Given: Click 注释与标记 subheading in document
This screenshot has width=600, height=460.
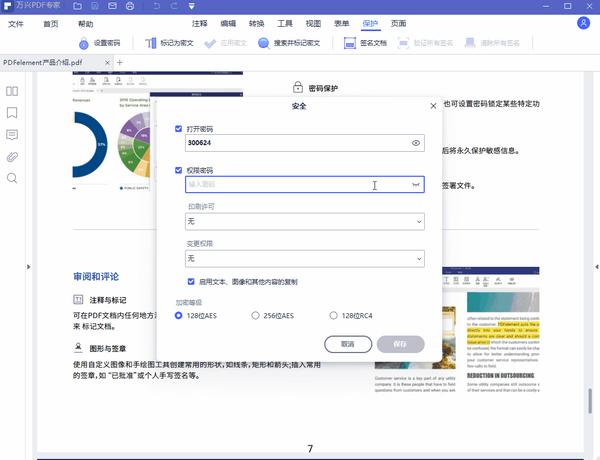Looking at the screenshot, I should [108, 300].
